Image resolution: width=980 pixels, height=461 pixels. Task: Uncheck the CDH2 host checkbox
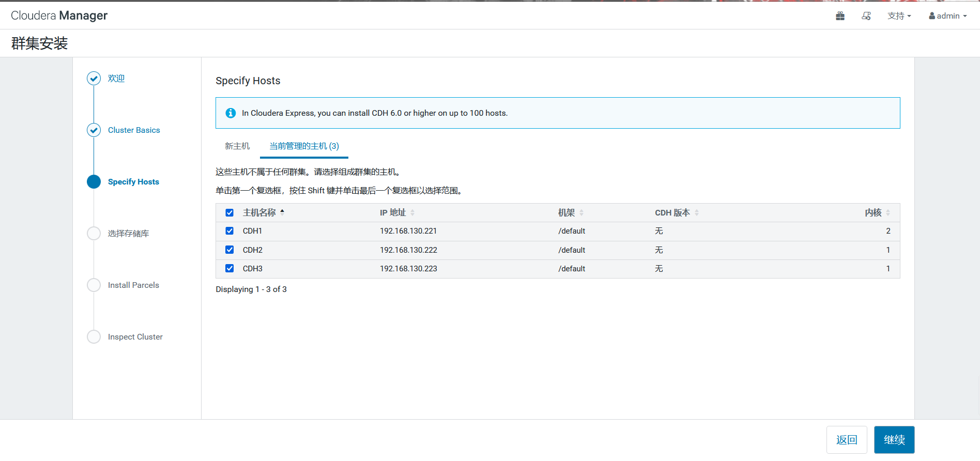click(x=229, y=250)
